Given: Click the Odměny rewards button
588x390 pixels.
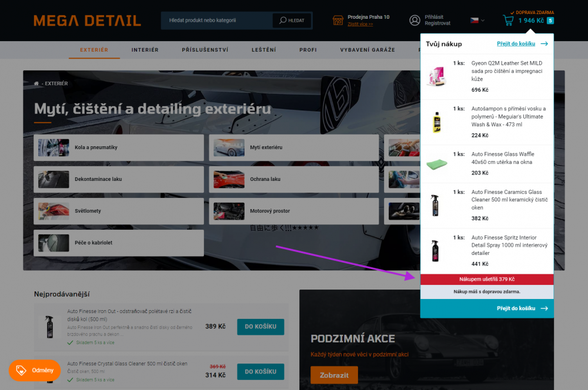Looking at the screenshot, I should point(35,371).
